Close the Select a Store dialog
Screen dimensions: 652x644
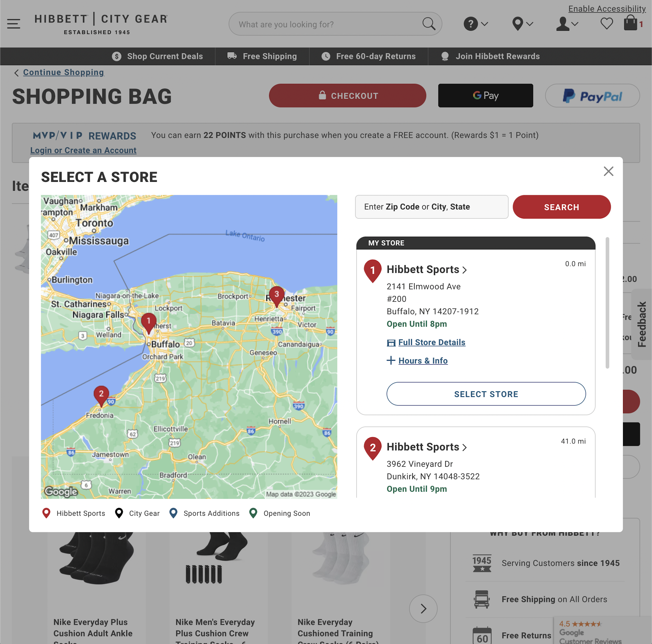pos(608,172)
